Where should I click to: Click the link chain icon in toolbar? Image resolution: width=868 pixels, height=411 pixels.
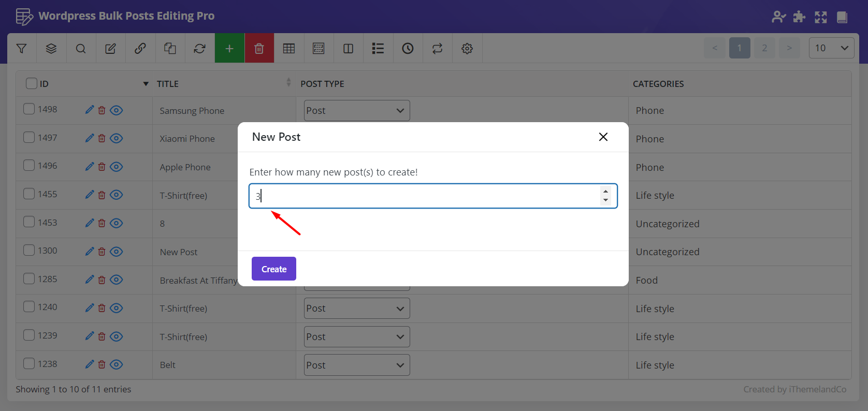tap(140, 48)
